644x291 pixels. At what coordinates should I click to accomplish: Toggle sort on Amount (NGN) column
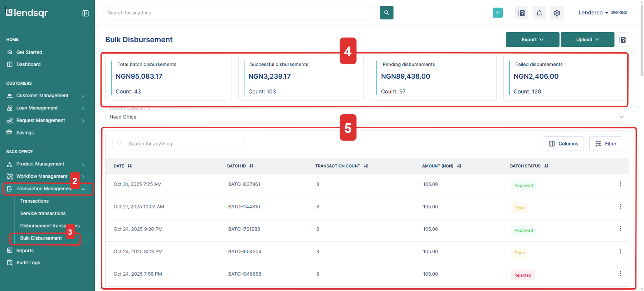(x=459, y=166)
